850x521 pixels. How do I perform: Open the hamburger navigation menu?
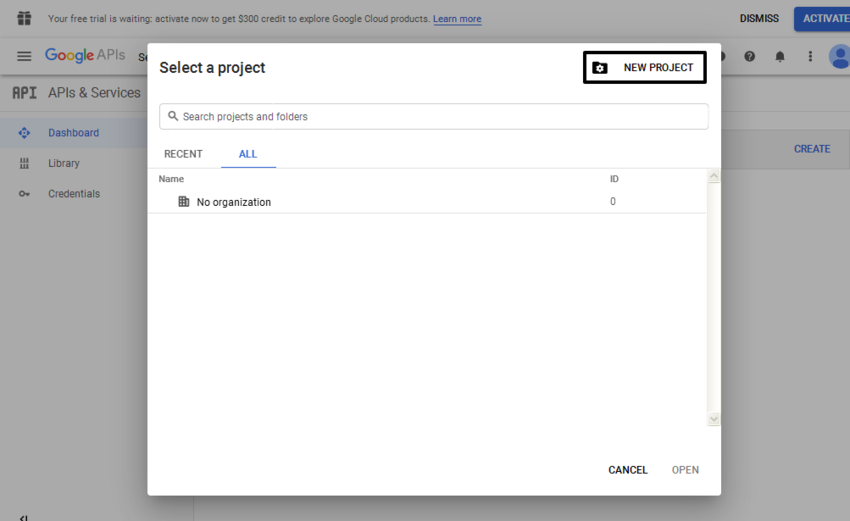24,56
